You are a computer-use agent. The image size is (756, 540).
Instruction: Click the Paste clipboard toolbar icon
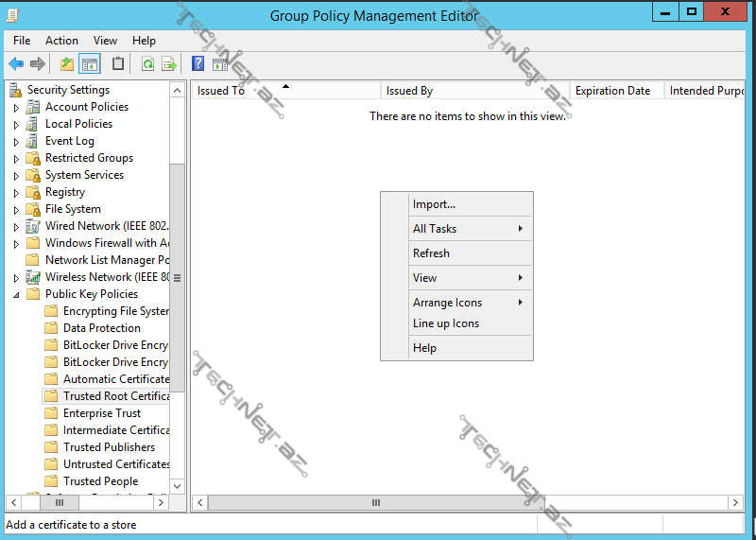point(118,64)
